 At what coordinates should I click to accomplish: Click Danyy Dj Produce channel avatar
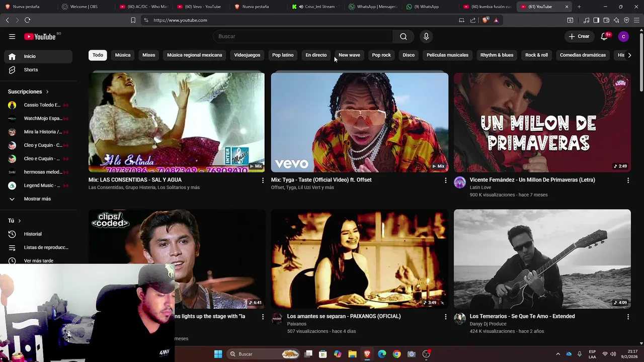[460, 319]
